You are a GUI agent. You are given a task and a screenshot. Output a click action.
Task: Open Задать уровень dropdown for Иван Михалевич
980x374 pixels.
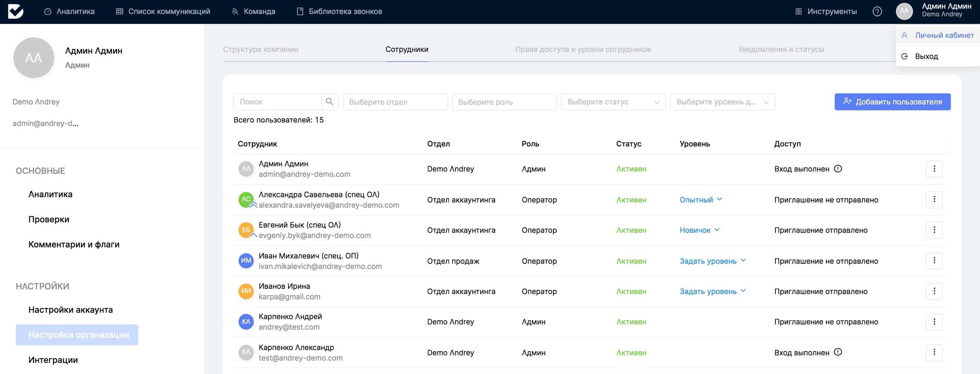pos(712,261)
